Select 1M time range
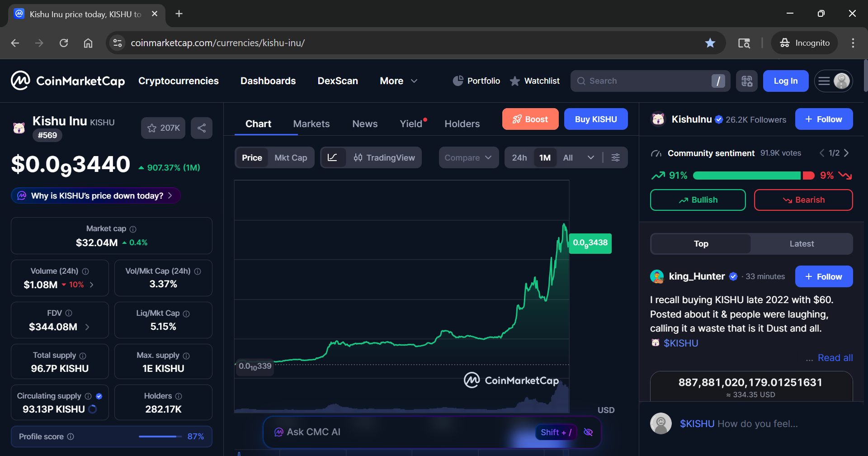The image size is (868, 456). 545,157
